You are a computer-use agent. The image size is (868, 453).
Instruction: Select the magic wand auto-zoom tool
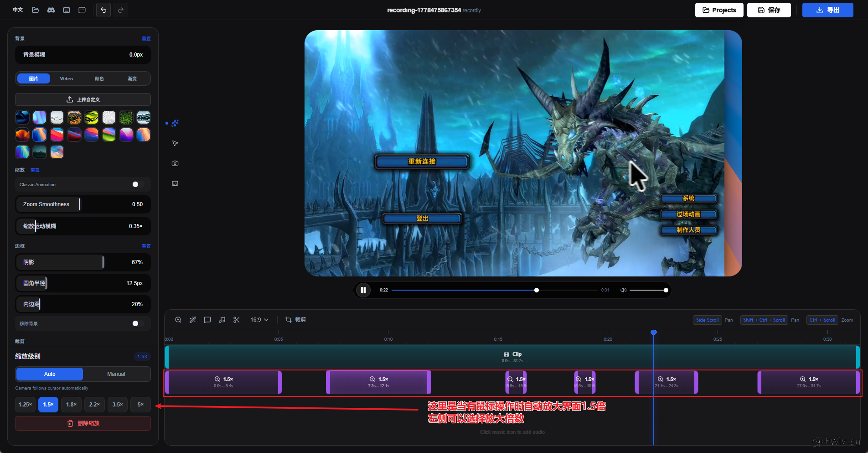[193, 320]
